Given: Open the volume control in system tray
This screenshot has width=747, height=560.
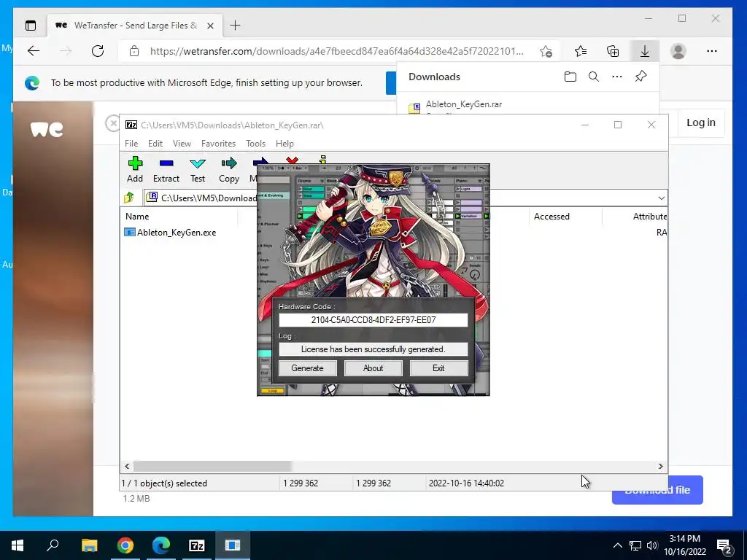Looking at the screenshot, I should click(652, 545).
